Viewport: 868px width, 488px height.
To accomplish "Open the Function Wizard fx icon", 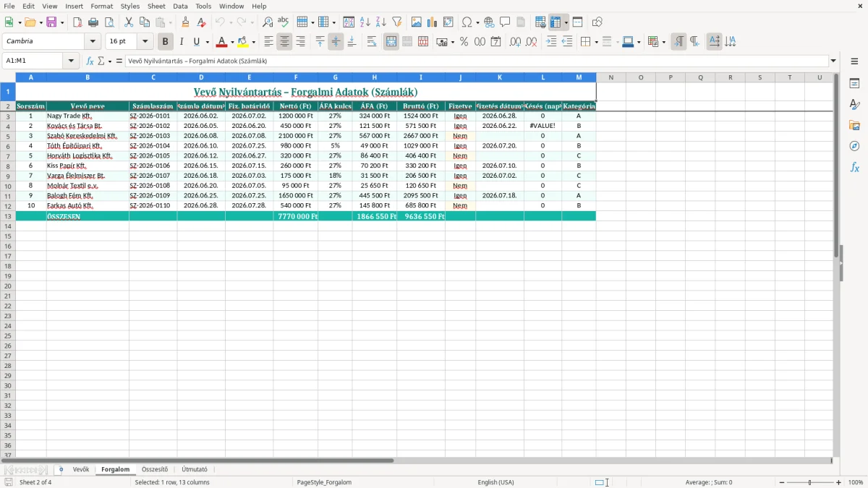I will 90,61.
